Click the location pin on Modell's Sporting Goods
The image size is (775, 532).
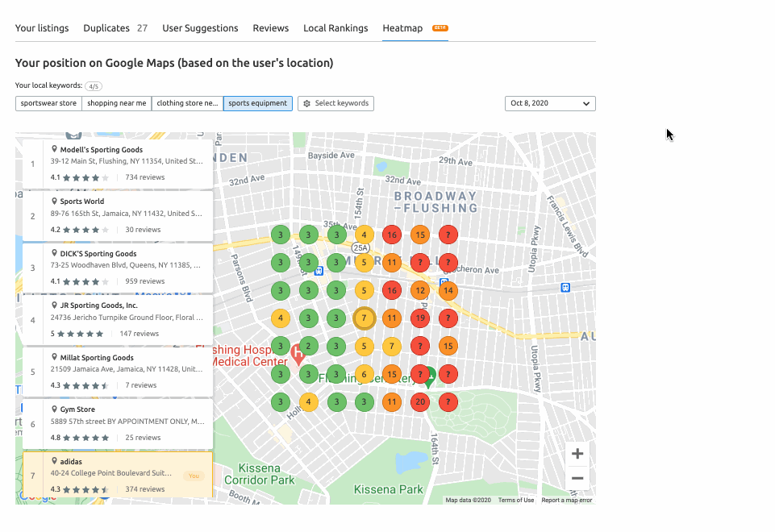click(x=53, y=149)
